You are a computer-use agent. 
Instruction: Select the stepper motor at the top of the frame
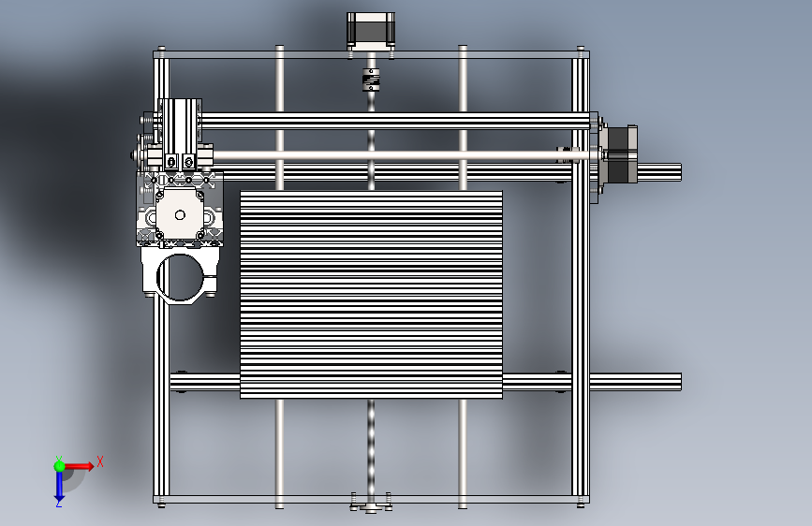[371, 31]
